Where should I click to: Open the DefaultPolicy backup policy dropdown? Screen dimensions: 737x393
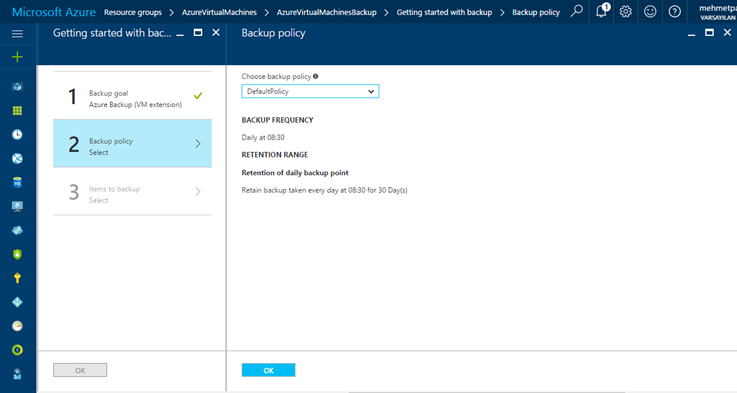click(x=310, y=91)
